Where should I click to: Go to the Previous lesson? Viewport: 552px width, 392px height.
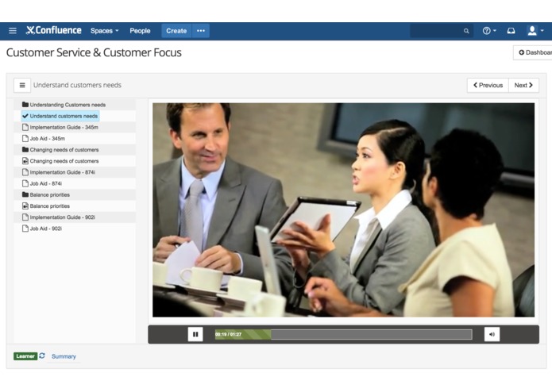click(488, 85)
